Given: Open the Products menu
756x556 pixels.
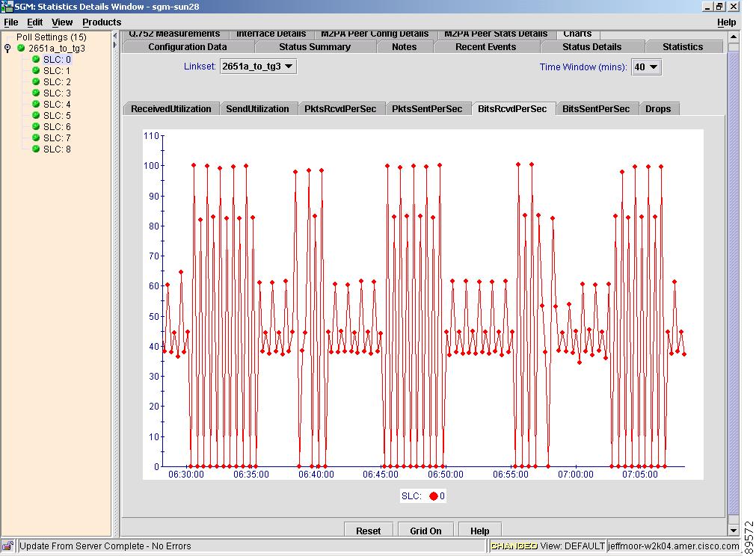Looking at the screenshot, I should tap(102, 22).
